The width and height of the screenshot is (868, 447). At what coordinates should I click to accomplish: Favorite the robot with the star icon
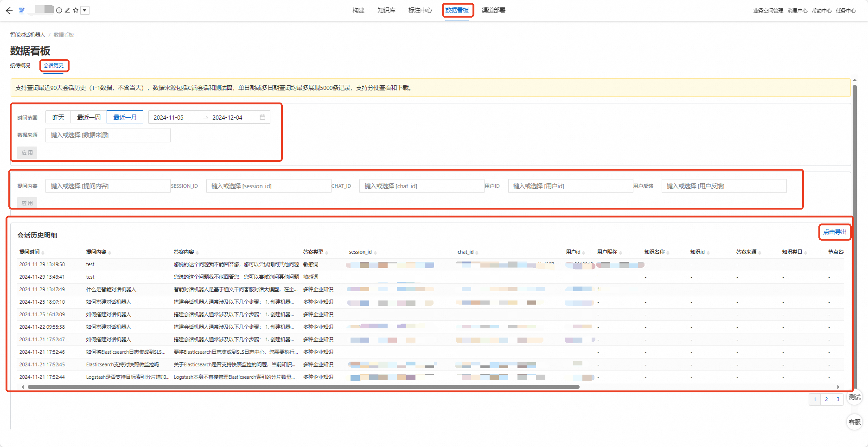[76, 10]
